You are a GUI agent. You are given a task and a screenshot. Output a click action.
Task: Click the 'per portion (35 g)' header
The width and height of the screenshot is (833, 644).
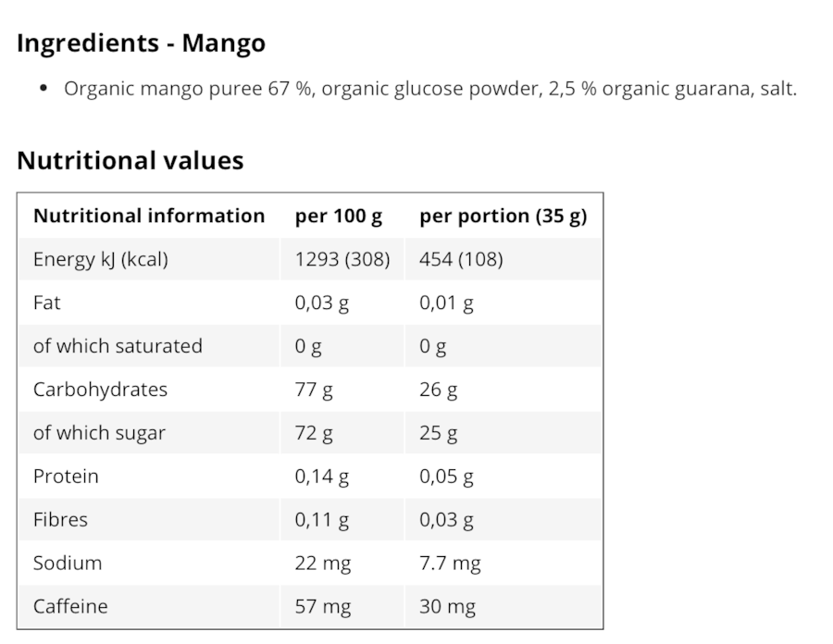(504, 217)
